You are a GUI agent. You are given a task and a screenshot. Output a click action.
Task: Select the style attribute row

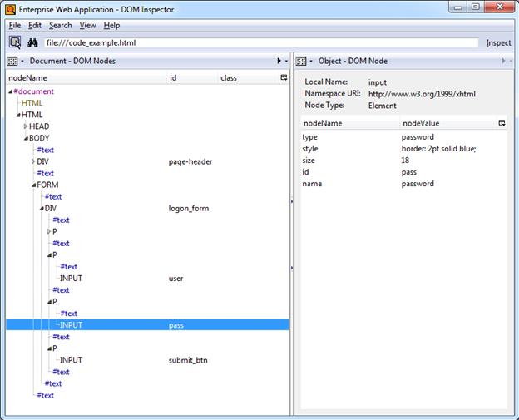[403, 149]
